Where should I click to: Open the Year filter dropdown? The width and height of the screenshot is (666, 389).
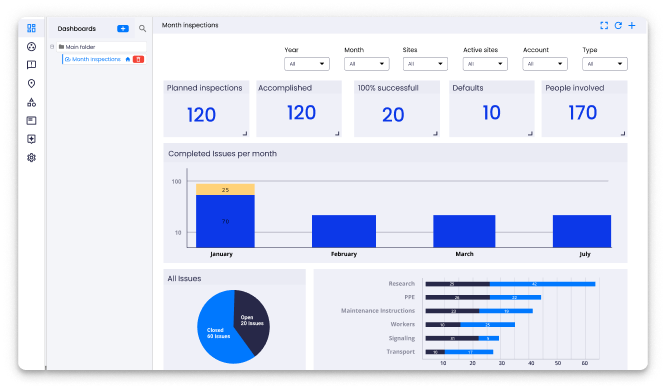point(307,64)
